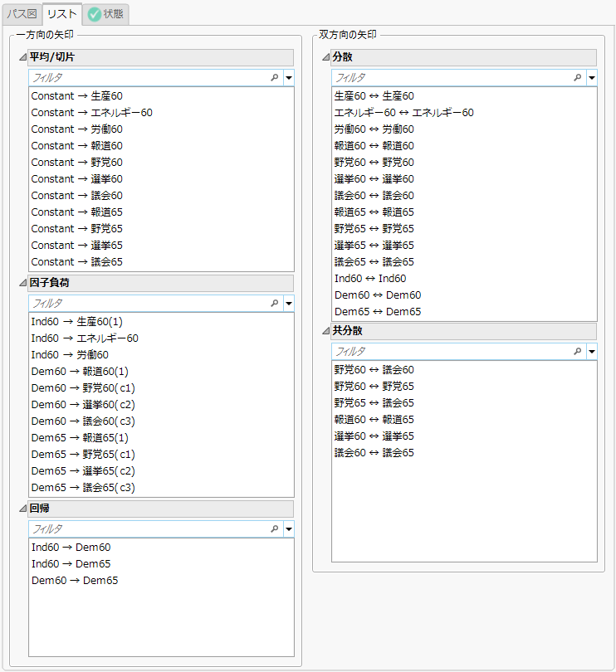The image size is (616, 672).
Task: Collapse the 回帰 section triangle
Action: click(x=22, y=509)
